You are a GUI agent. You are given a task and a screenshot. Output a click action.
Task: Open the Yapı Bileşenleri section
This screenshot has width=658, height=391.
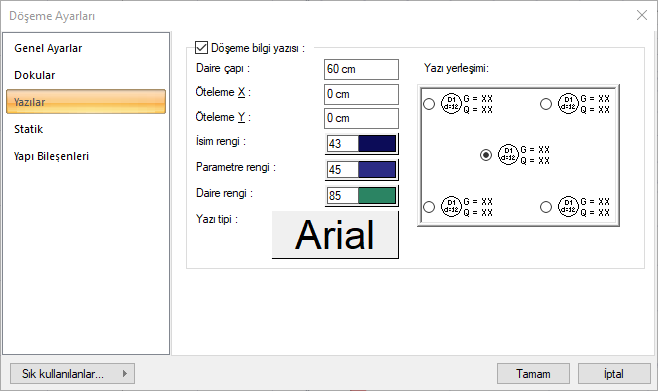(x=51, y=156)
